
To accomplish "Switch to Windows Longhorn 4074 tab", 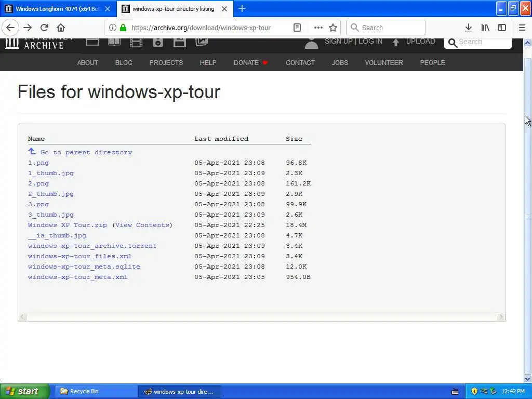I will [58, 9].
